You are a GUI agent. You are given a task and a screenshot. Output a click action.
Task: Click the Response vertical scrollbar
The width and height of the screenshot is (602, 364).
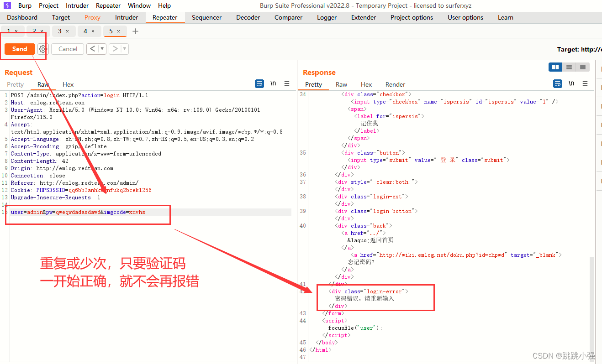tap(592, 303)
